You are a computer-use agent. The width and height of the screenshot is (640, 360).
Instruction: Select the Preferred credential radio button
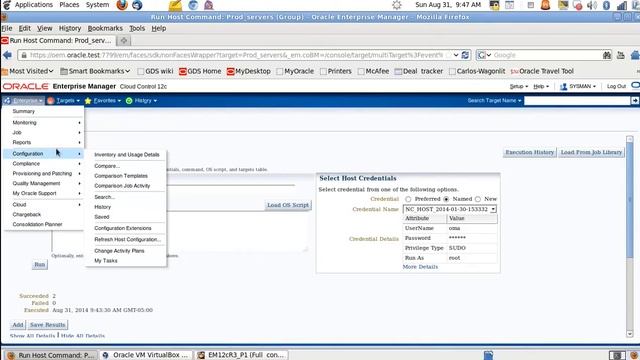(408, 199)
